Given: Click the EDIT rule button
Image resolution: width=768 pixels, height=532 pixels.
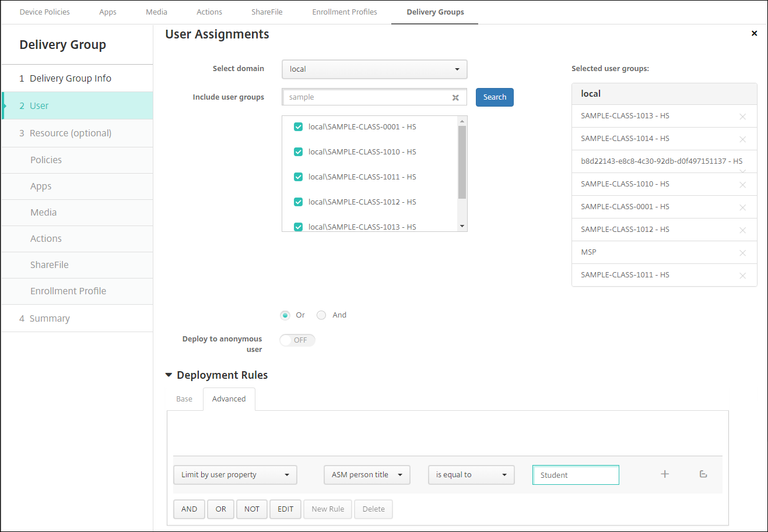Looking at the screenshot, I should pos(285,509).
